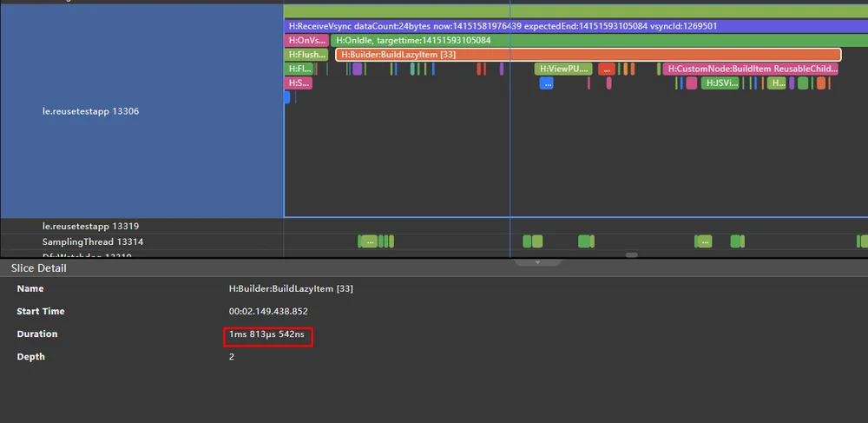Select the le.reusetestapp 13319 thread row

point(141,226)
